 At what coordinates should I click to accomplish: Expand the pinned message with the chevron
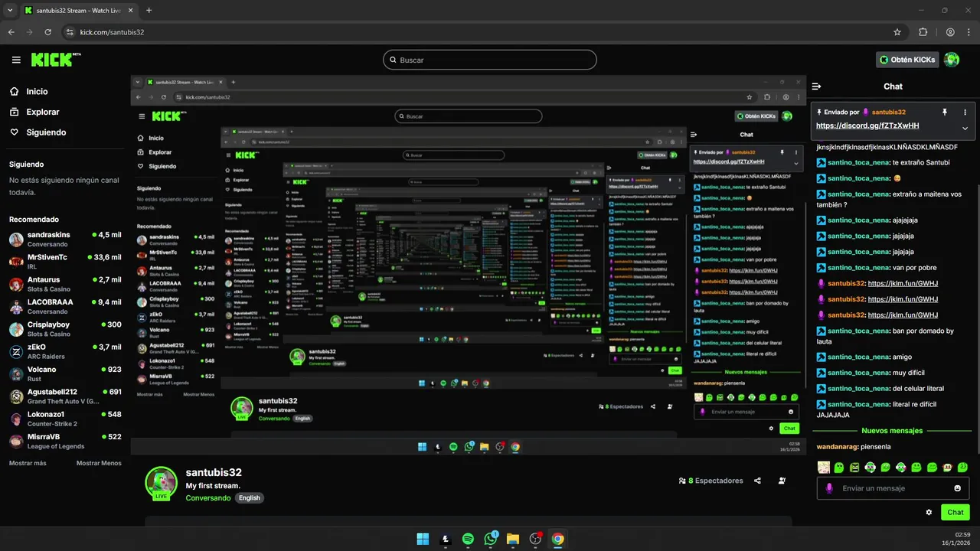965,128
